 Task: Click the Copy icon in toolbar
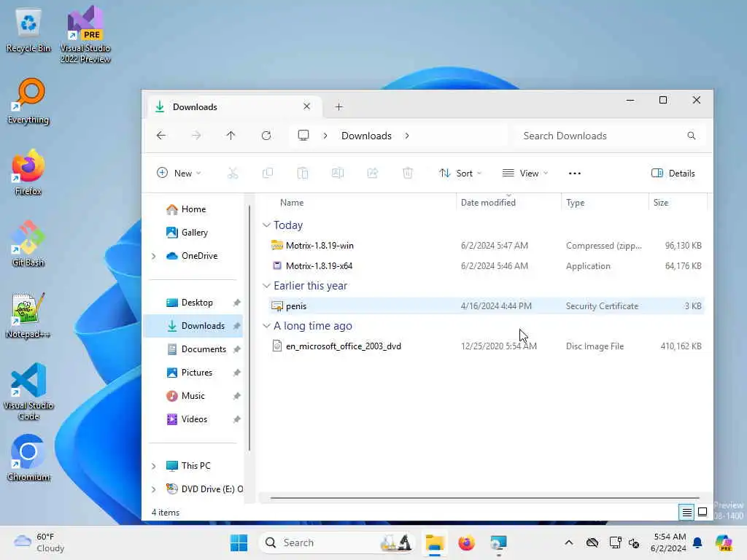pyautogui.click(x=268, y=174)
